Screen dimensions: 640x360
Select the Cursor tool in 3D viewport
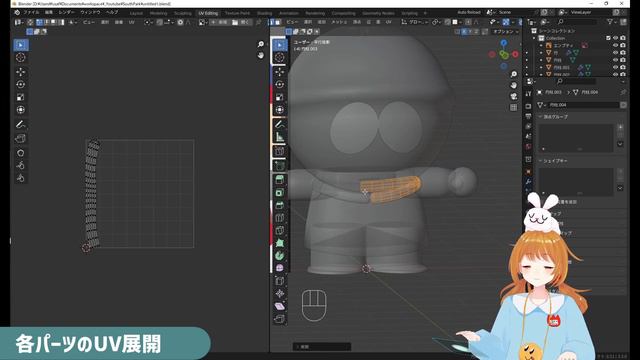tap(280, 58)
